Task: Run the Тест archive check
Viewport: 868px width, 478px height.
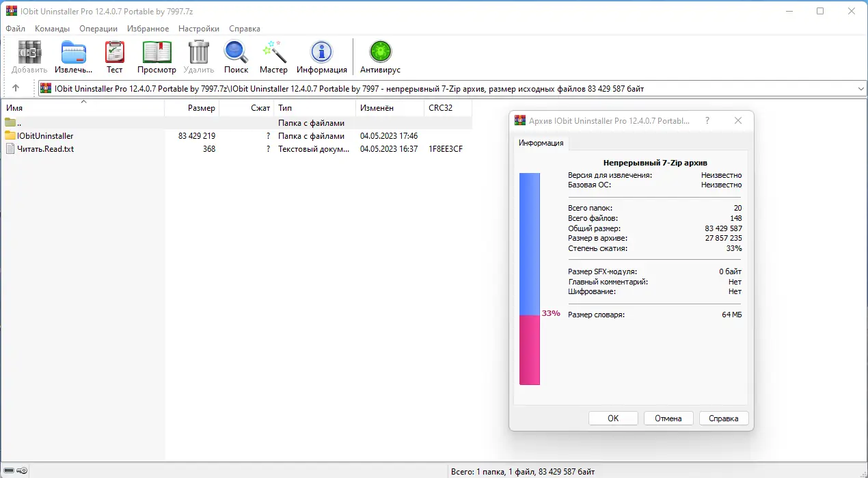Action: coord(115,52)
